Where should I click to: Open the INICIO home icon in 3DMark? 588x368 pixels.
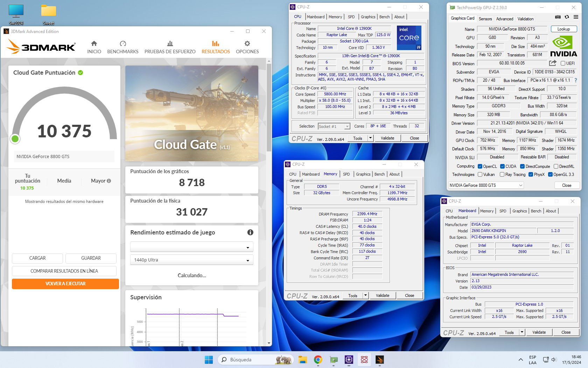pos(94,43)
